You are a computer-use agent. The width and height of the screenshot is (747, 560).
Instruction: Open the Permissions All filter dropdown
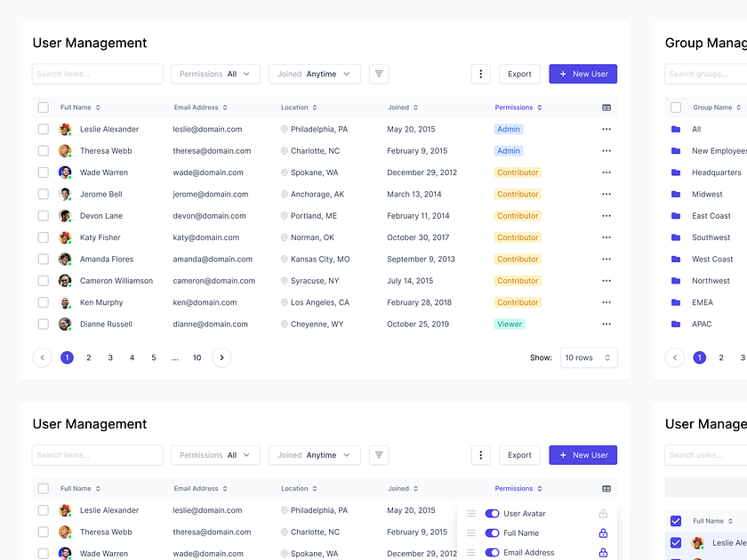tap(215, 74)
